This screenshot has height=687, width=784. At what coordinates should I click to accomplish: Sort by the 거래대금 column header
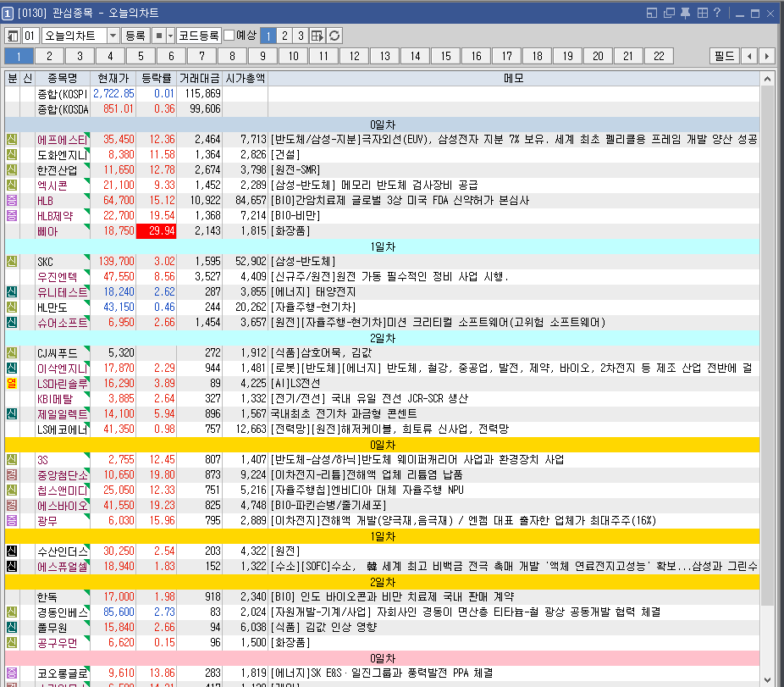click(x=200, y=79)
